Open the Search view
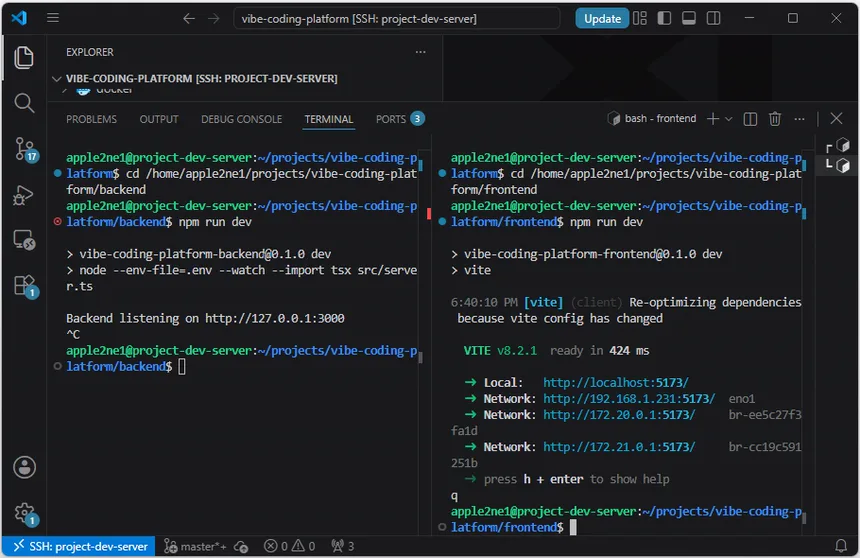Image resolution: width=860 pixels, height=558 pixels. 24,103
